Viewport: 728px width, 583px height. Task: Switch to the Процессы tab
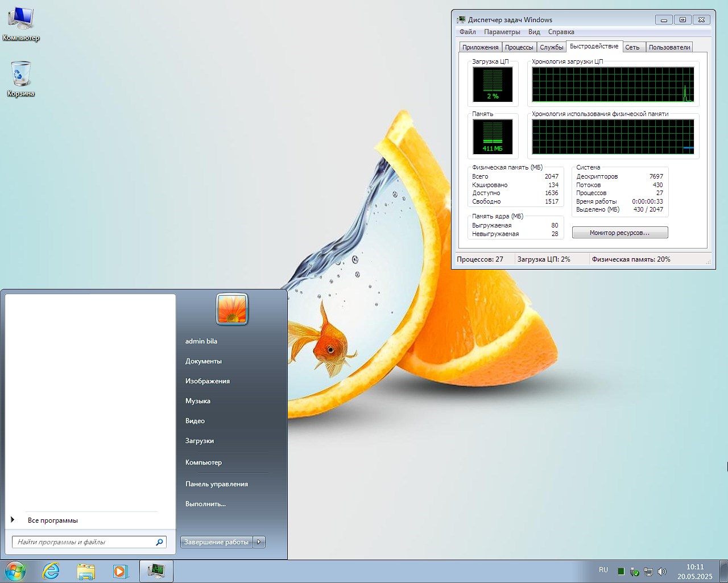(519, 47)
